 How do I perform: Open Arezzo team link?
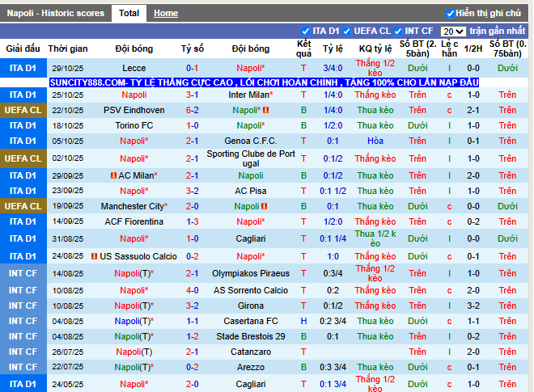(x=251, y=367)
